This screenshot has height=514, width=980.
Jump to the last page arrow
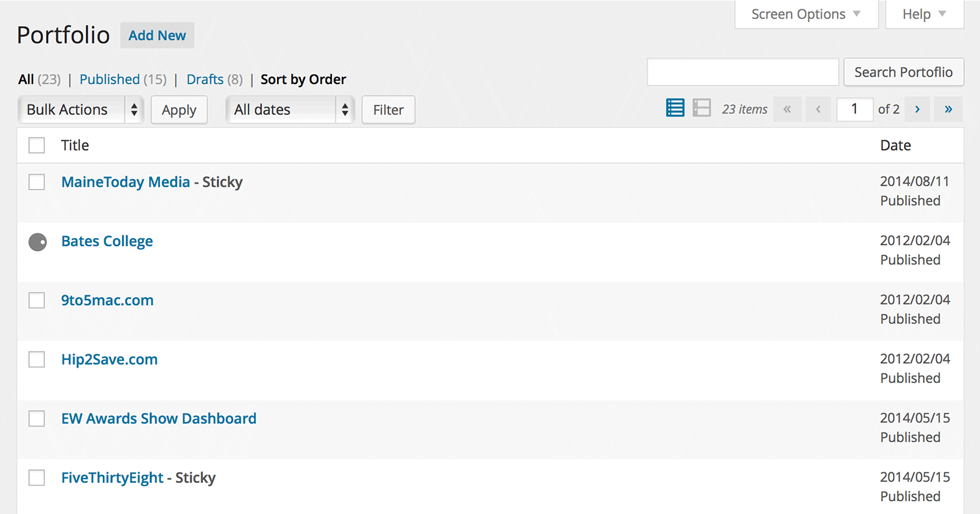[948, 109]
